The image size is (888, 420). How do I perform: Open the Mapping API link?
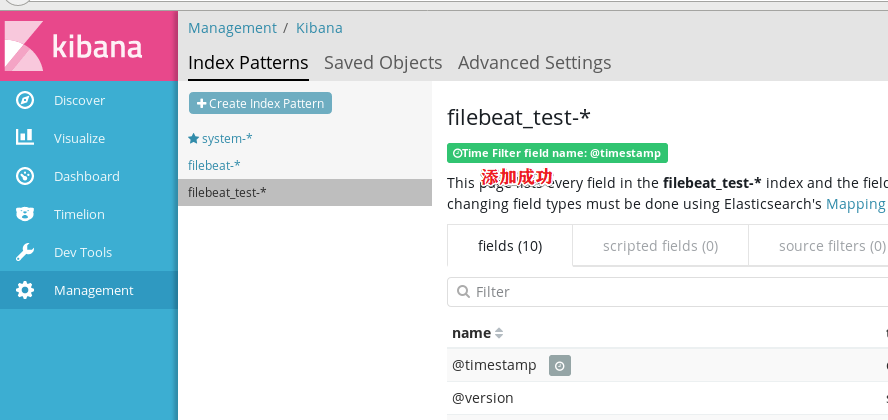[x=855, y=204]
